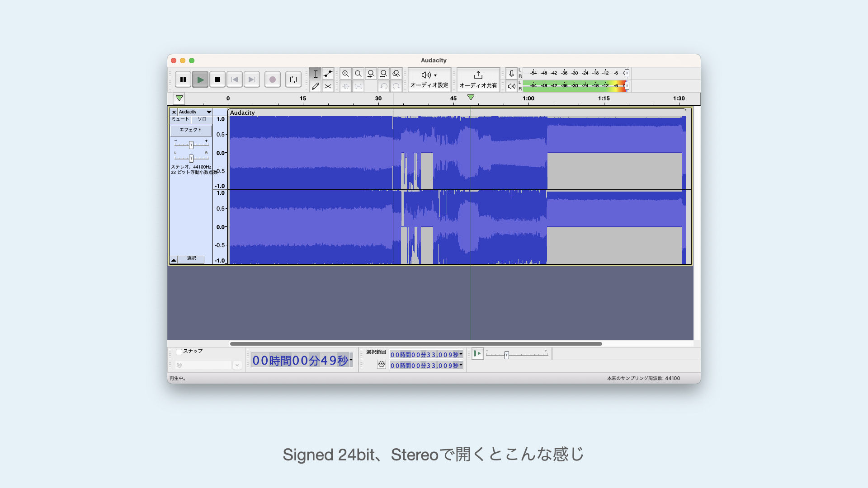Click the エフェクト button on the track
This screenshot has height=488, width=868.
[x=191, y=130]
